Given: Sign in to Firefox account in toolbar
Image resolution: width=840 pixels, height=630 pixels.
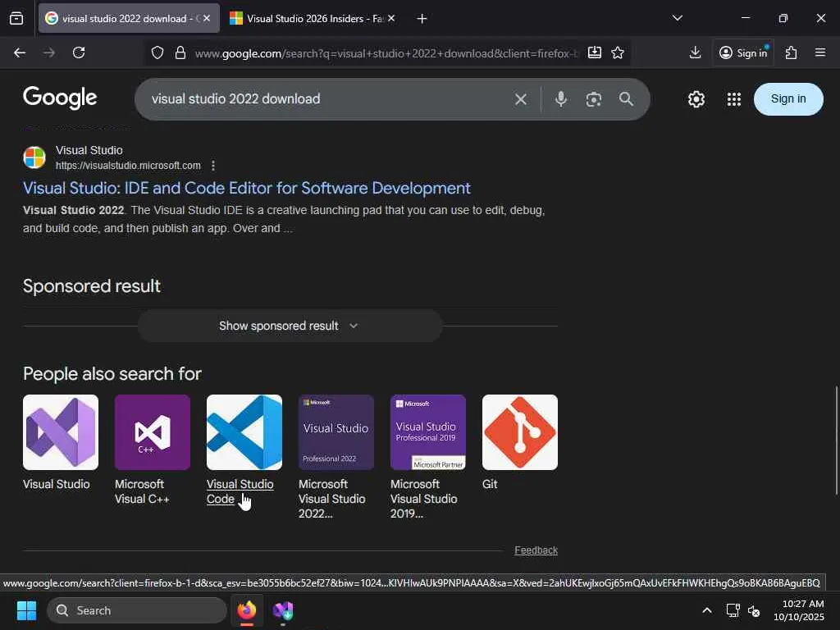Looking at the screenshot, I should point(743,52).
